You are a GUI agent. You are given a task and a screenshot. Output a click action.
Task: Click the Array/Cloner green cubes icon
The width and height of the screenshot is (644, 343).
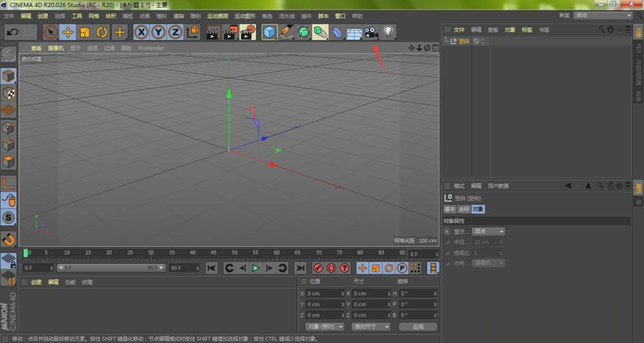click(x=320, y=32)
